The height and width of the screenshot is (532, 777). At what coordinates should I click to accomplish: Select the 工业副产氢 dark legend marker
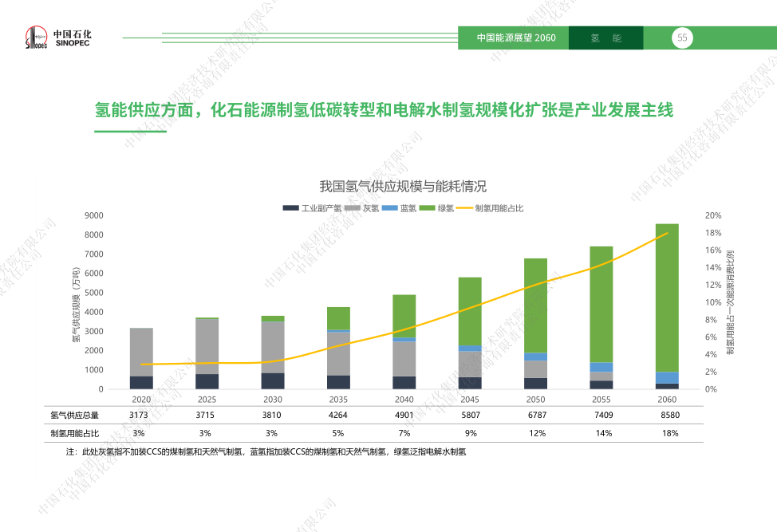290,208
